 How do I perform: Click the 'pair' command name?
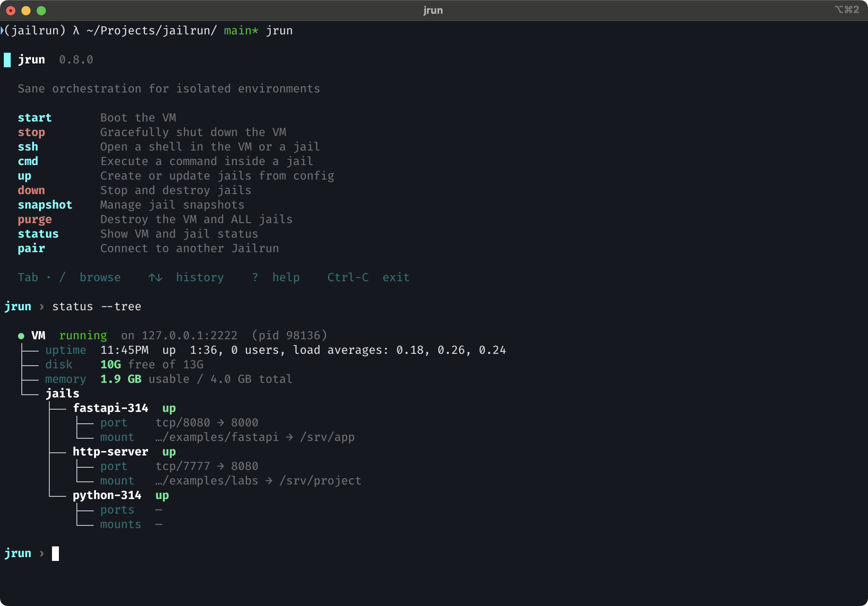(x=31, y=249)
